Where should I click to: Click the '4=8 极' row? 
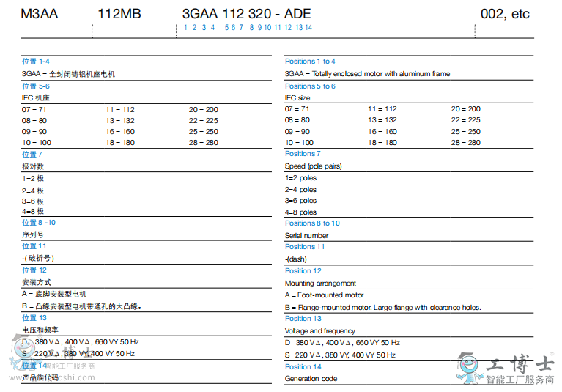pos(33,212)
